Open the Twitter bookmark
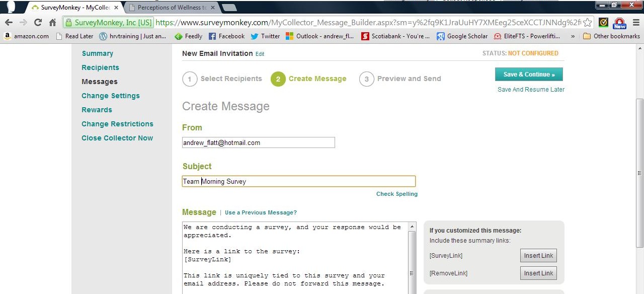 [265, 36]
